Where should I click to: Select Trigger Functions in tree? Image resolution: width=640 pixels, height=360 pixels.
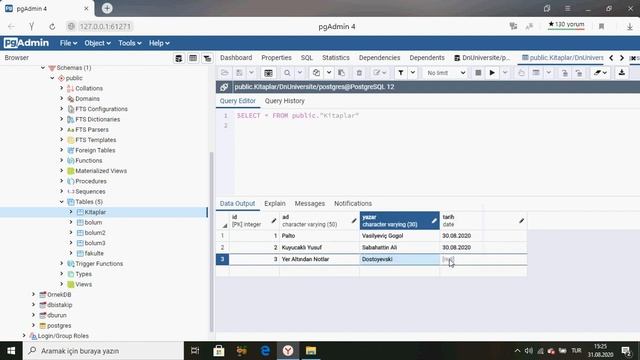click(99, 264)
